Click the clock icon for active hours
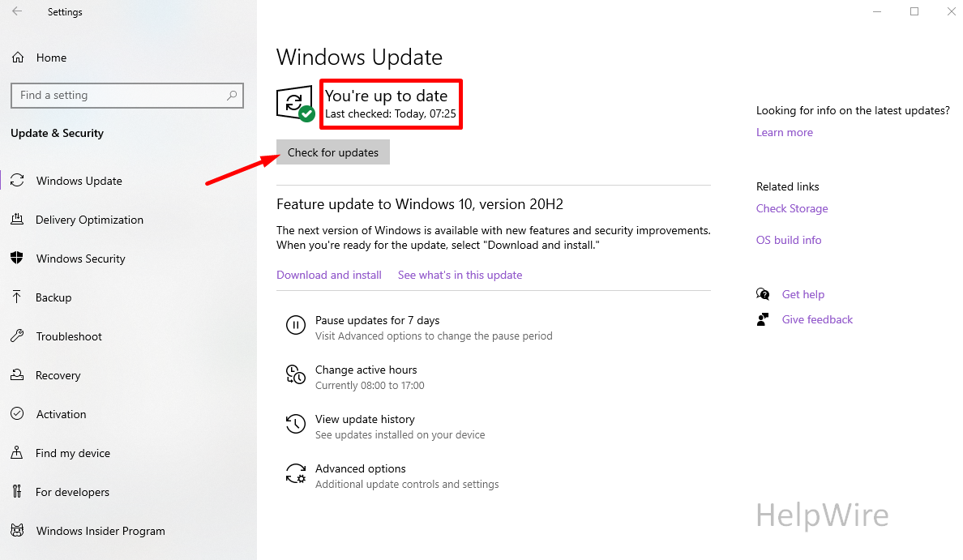 click(x=295, y=374)
